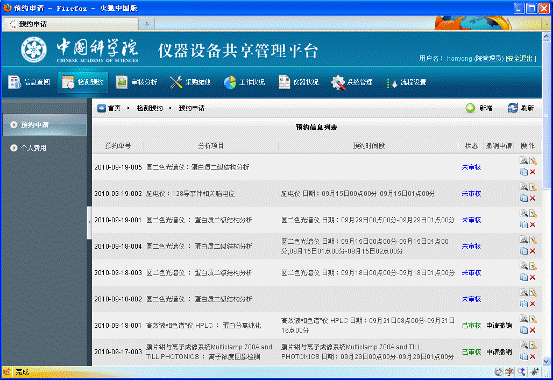
Task: Collapse the sidebar using the splitter handle
Action: [89, 223]
